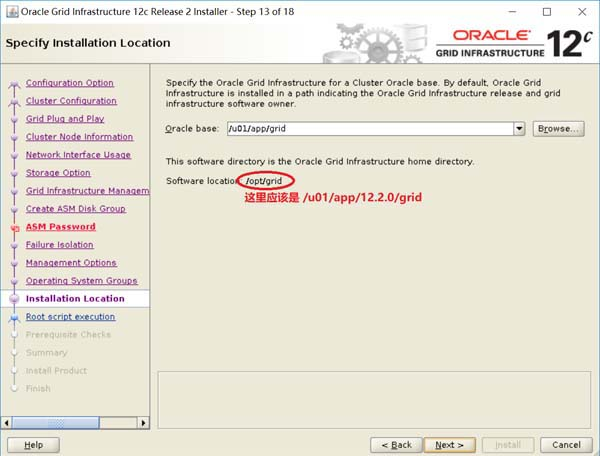Click the installer window title bar icon
Viewport: 600px width, 456px height.
12,12
